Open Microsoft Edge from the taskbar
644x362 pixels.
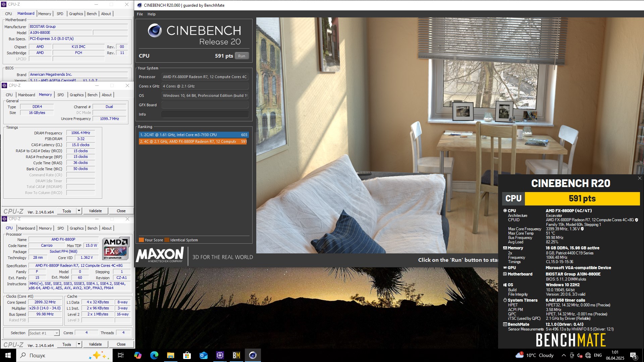154,355
